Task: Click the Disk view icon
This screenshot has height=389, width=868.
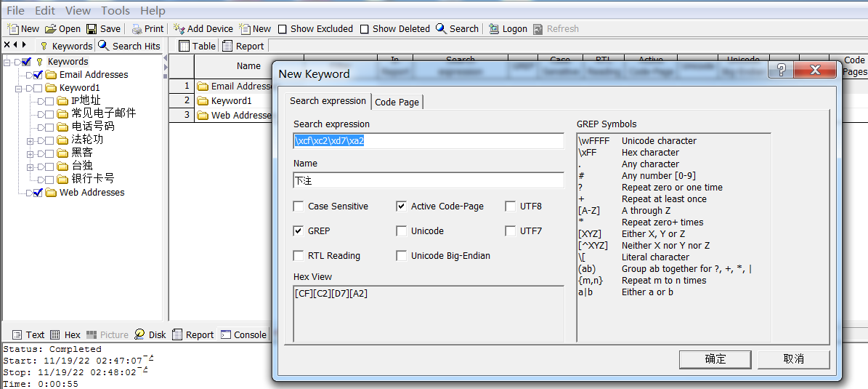Action: (139, 334)
